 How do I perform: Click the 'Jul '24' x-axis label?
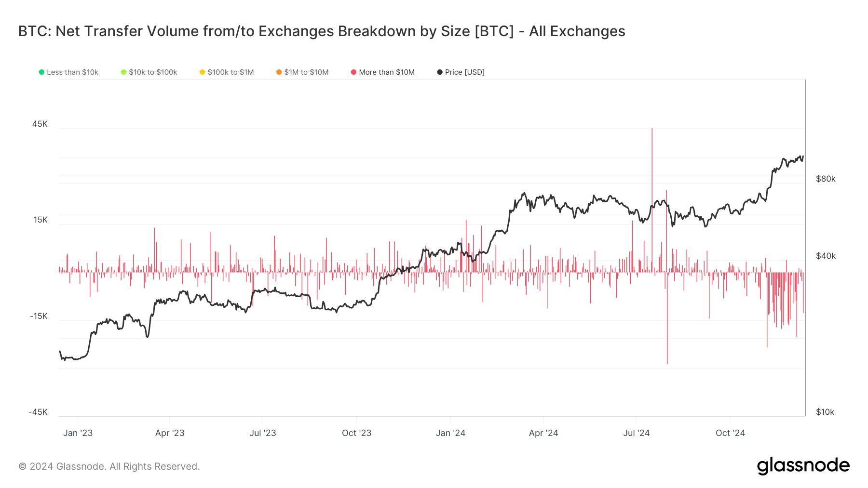click(x=636, y=433)
